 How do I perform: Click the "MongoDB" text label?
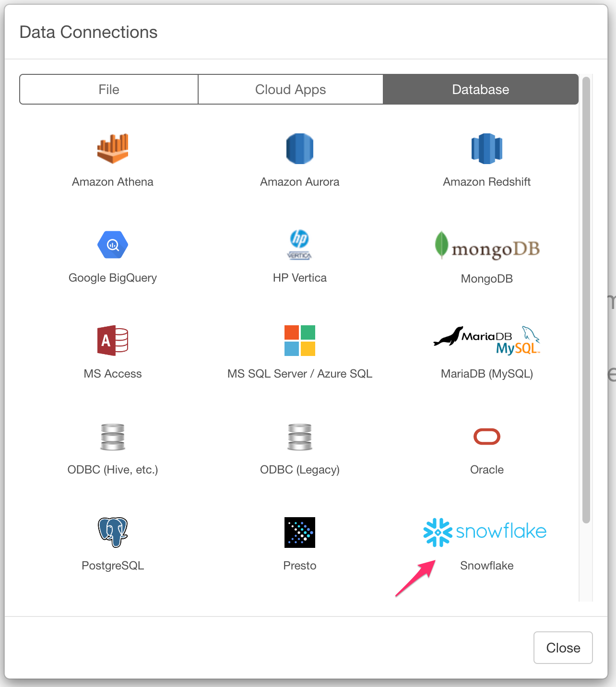pos(487,279)
